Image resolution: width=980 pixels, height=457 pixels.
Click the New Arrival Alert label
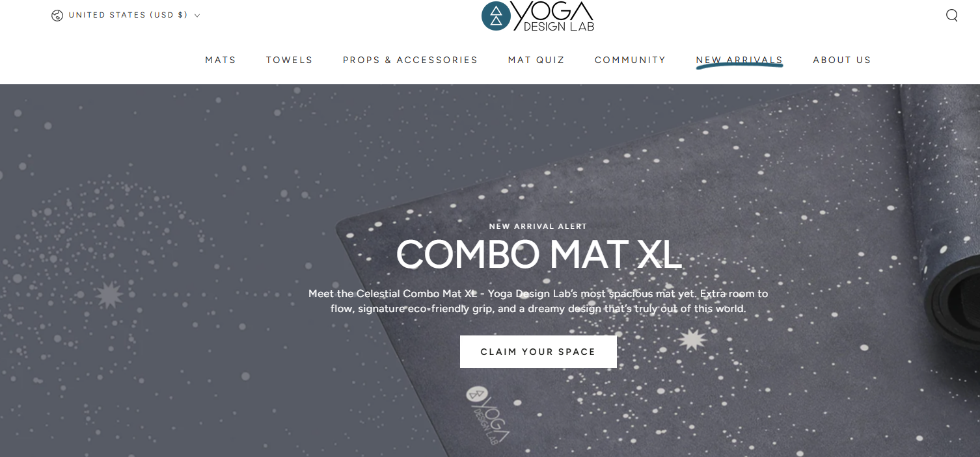coord(538,226)
